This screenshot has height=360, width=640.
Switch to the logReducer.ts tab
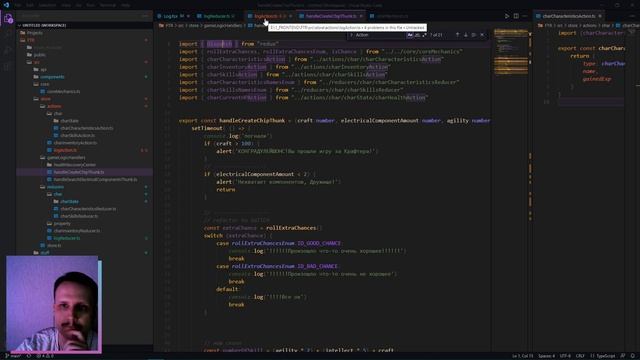216,16
